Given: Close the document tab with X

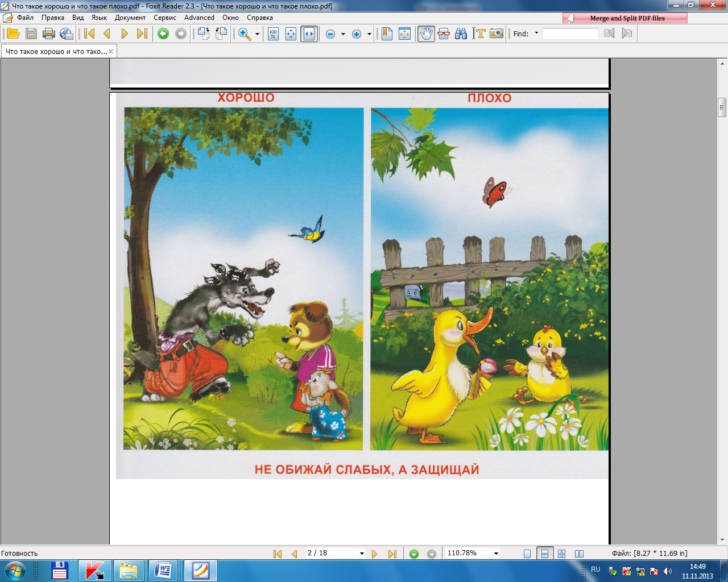Looking at the screenshot, I should pos(111,51).
